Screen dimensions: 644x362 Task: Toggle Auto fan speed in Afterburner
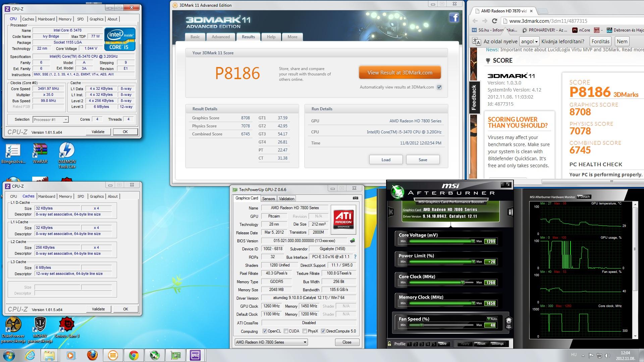coord(492,319)
